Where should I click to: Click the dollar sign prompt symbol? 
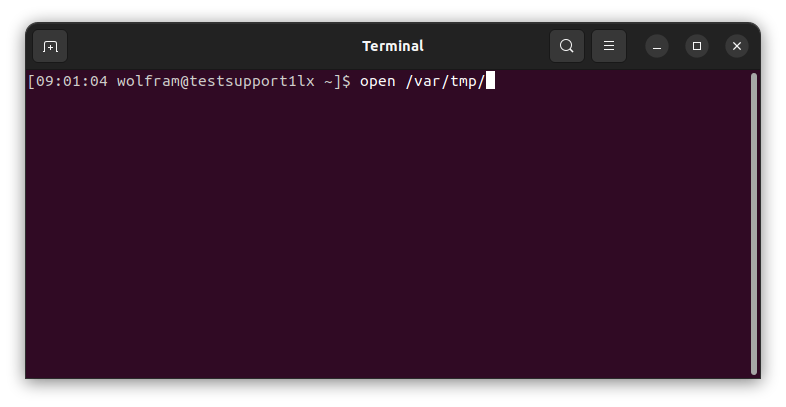[x=347, y=81]
